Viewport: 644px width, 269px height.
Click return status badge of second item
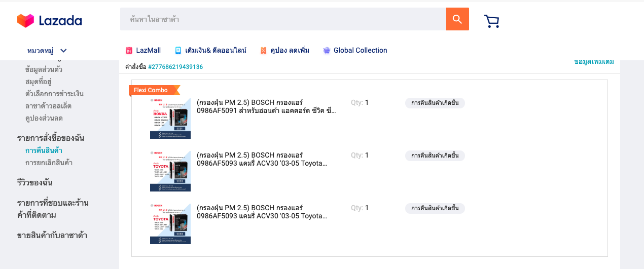coord(435,156)
